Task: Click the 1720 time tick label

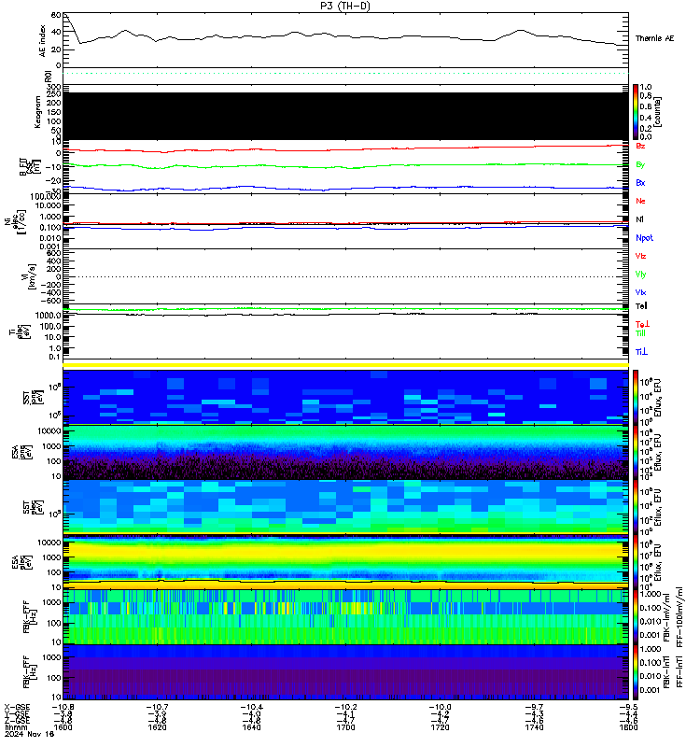Action: 440,727
